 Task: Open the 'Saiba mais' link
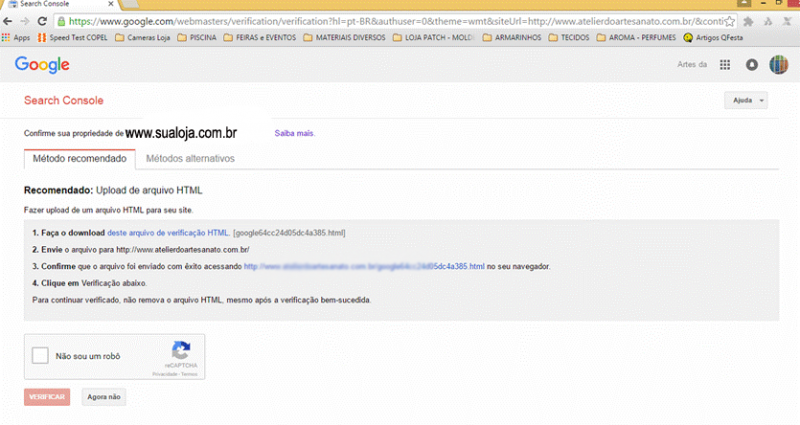coord(295,134)
